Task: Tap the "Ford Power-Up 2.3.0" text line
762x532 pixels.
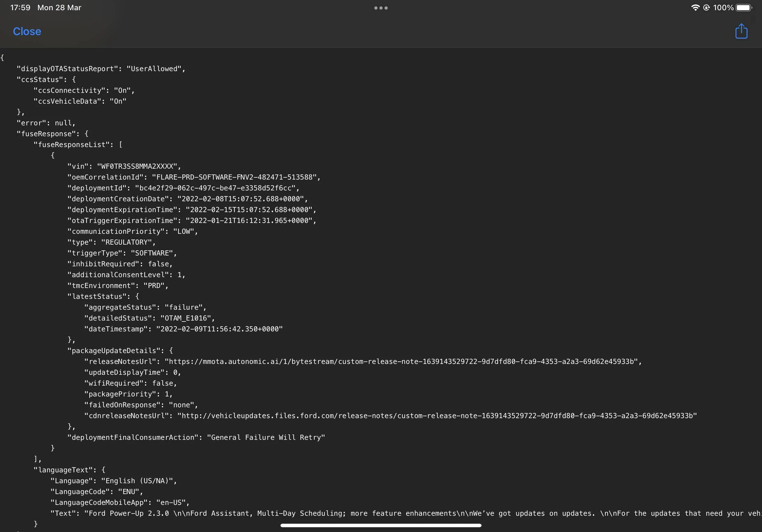Action: point(406,514)
